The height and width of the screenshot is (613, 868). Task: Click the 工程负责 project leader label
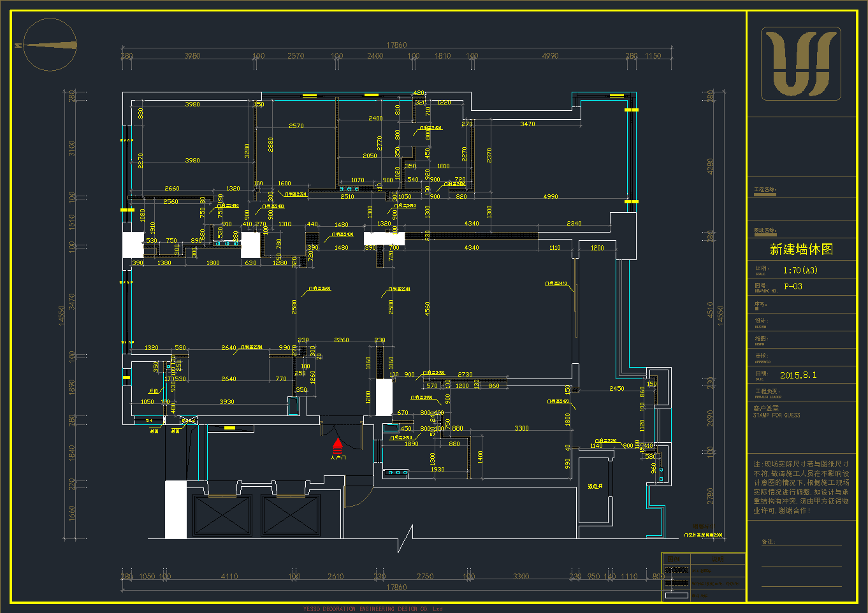pyautogui.click(x=767, y=393)
